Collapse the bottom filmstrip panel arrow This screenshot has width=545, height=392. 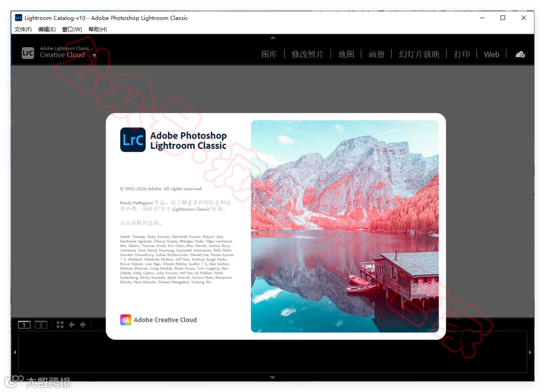273,377
